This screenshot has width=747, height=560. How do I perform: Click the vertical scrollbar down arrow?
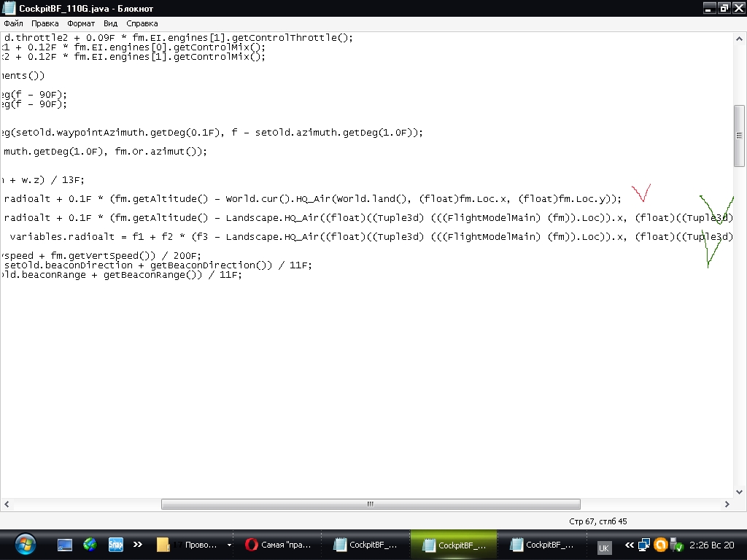[x=740, y=492]
